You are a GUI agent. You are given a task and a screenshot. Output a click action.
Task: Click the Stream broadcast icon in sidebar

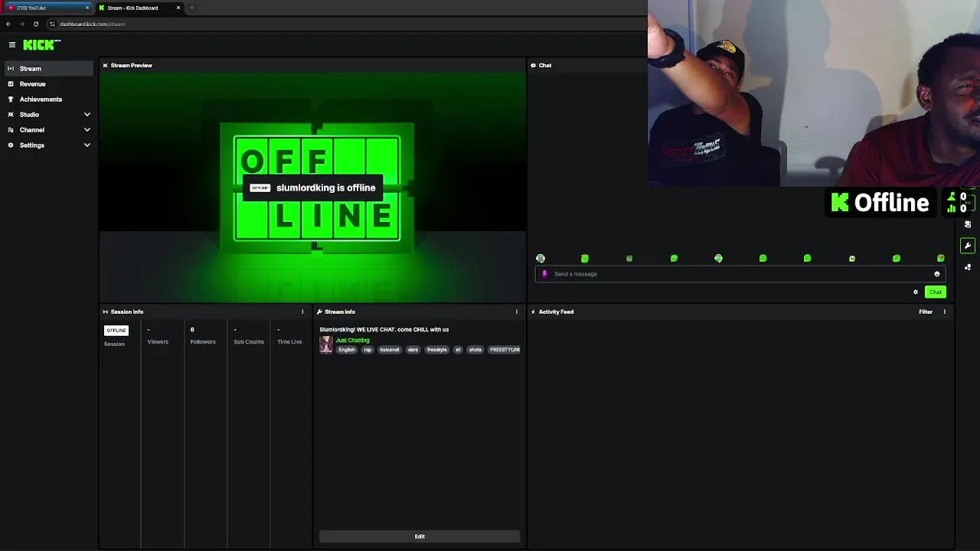point(11,69)
